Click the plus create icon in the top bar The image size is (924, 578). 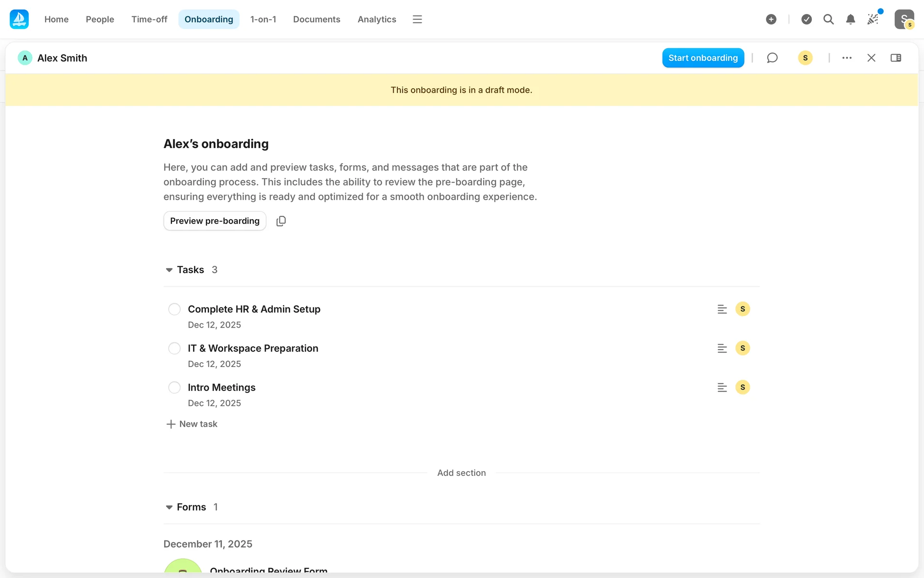pos(771,19)
